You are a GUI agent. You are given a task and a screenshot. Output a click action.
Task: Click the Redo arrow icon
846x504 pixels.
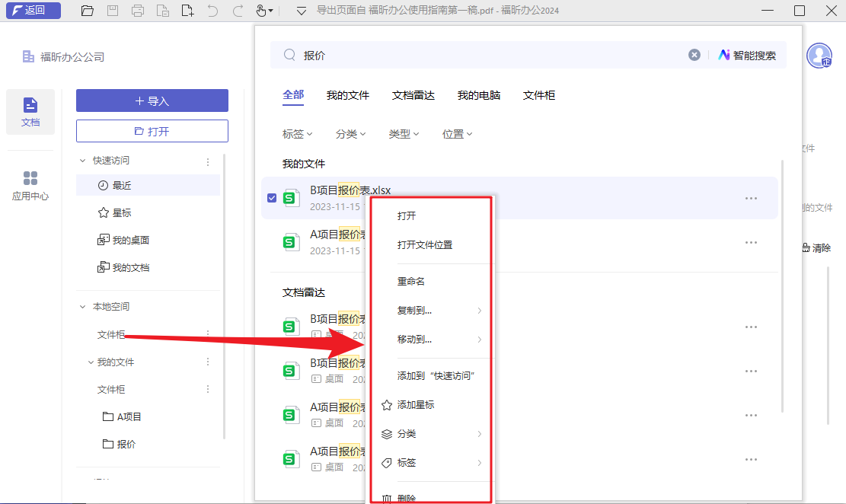click(237, 11)
